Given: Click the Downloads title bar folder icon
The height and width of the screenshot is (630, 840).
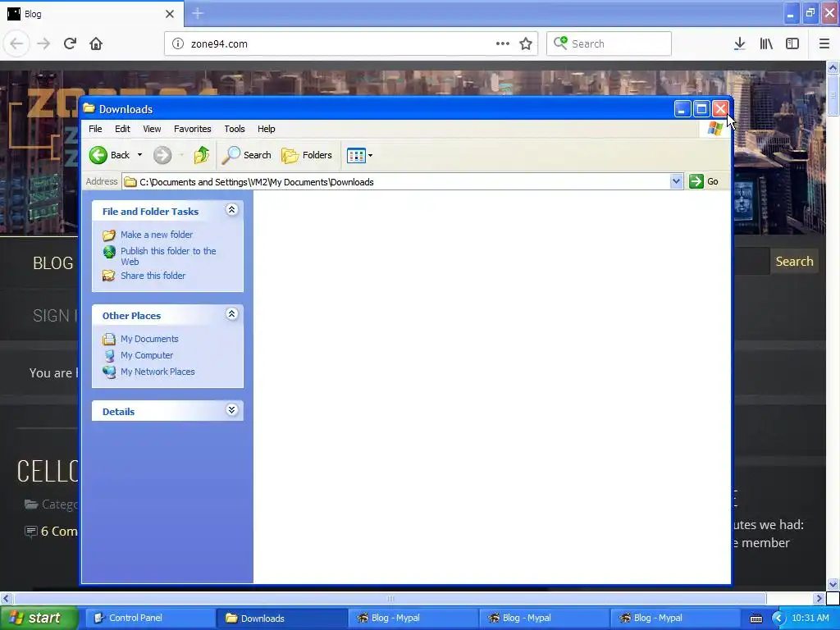Looking at the screenshot, I should click(89, 109).
